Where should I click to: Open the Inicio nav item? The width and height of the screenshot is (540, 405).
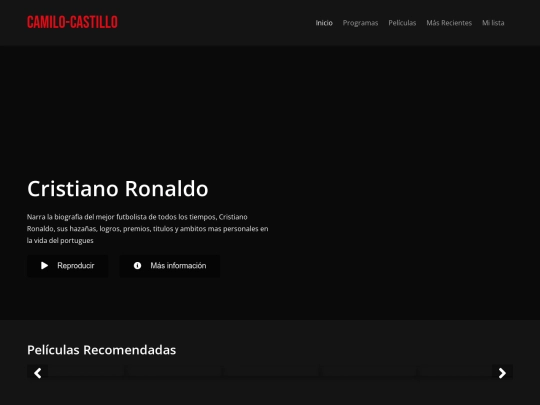[x=324, y=23]
